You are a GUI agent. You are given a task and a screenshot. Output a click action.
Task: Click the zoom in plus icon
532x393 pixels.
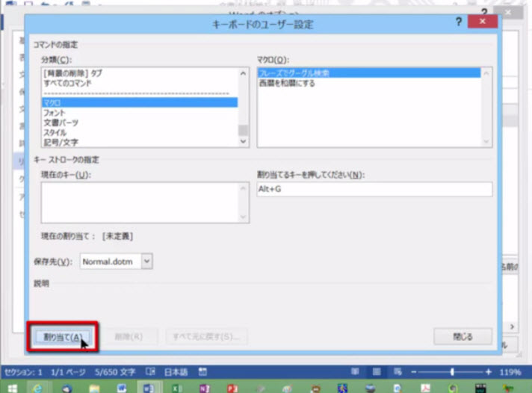point(488,371)
